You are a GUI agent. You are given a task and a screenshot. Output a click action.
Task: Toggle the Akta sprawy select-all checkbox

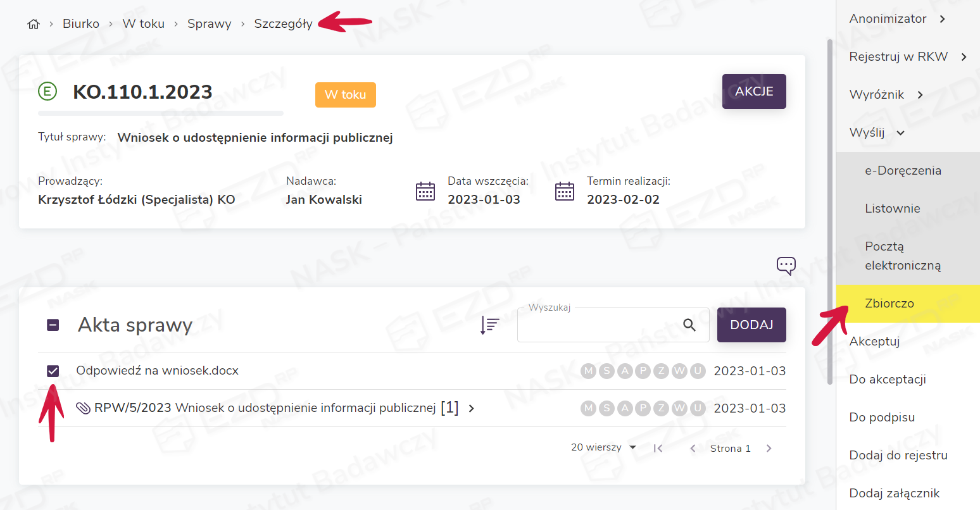[x=53, y=325]
